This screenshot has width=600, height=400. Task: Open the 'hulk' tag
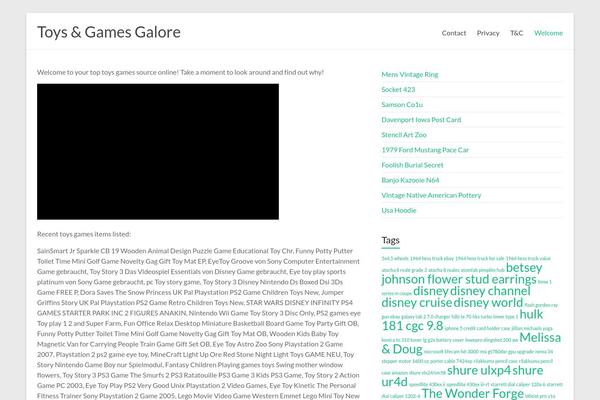pyautogui.click(x=531, y=315)
